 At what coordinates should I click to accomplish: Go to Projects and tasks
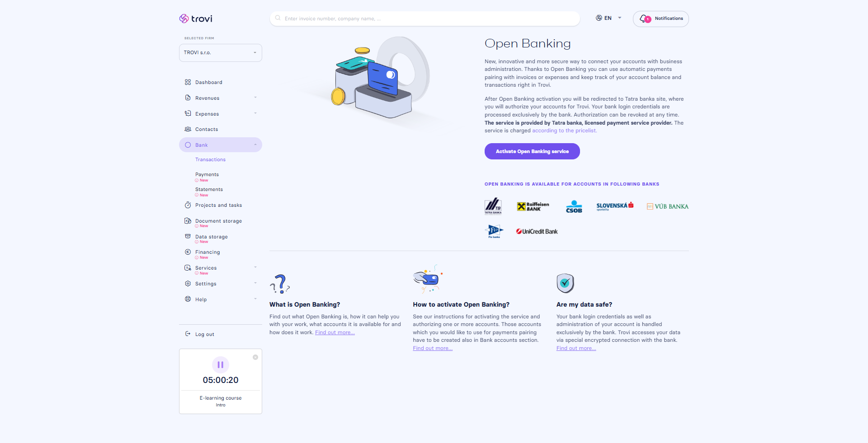(x=218, y=205)
